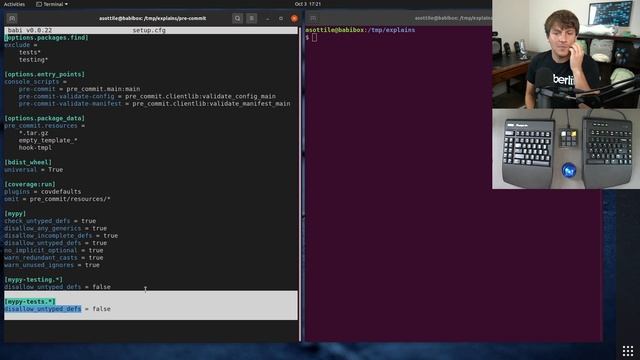The height and width of the screenshot is (360, 640).
Task: Click the keyboard camera overlay
Action: pos(566,149)
